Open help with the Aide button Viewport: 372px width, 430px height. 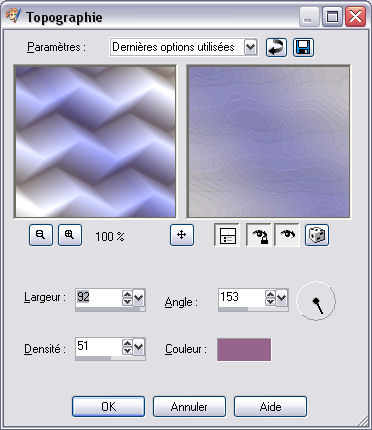(x=270, y=407)
